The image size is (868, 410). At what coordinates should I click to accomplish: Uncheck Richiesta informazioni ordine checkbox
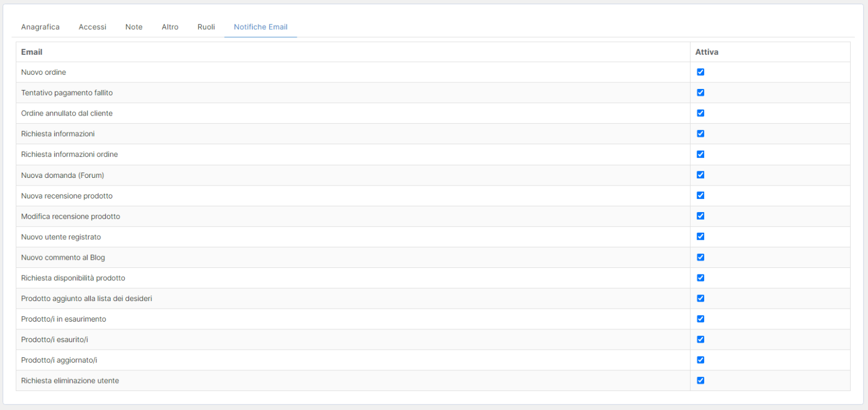click(x=700, y=154)
